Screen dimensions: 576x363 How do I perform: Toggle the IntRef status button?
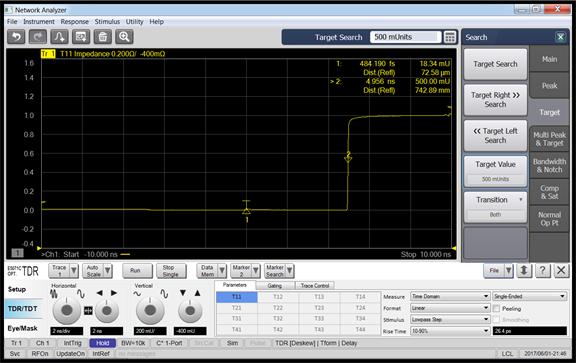(101, 354)
